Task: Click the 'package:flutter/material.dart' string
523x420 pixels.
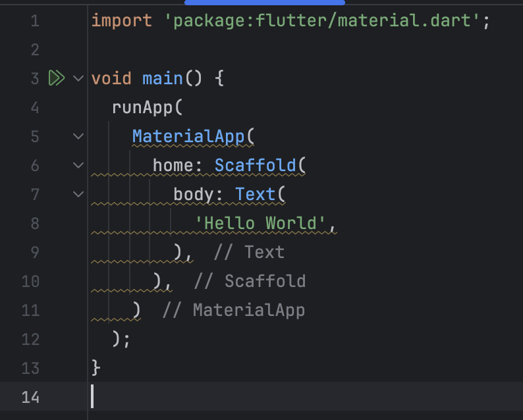Action: [x=323, y=20]
